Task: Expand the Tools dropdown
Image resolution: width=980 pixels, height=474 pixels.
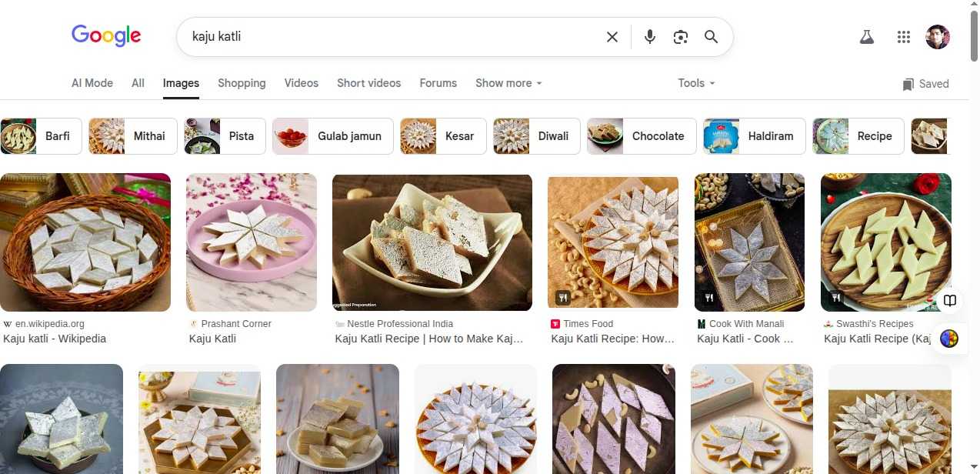Action: pos(696,83)
